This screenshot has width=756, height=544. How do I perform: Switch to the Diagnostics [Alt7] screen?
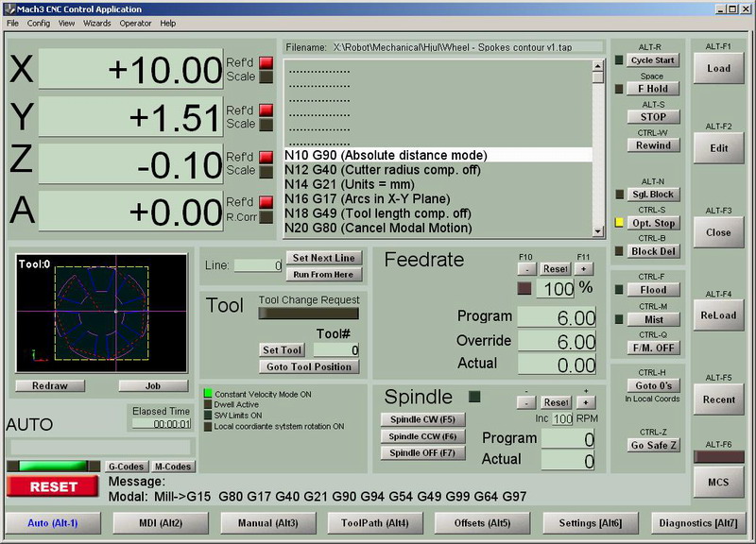(698, 523)
